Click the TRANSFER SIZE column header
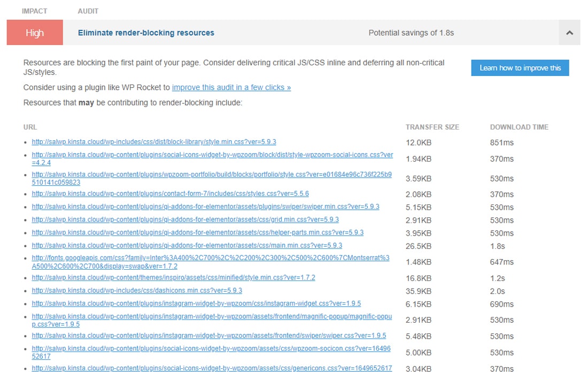The image size is (588, 372). (432, 127)
